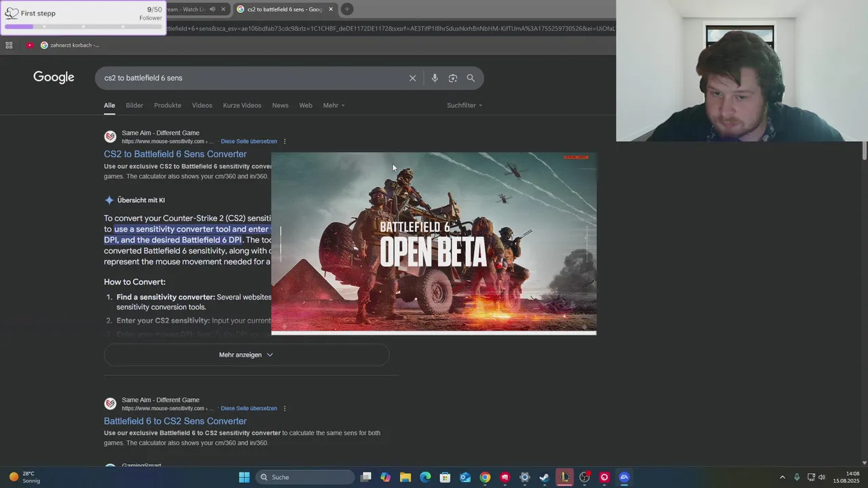
Task: Open the Windows Start menu
Action: (244, 477)
